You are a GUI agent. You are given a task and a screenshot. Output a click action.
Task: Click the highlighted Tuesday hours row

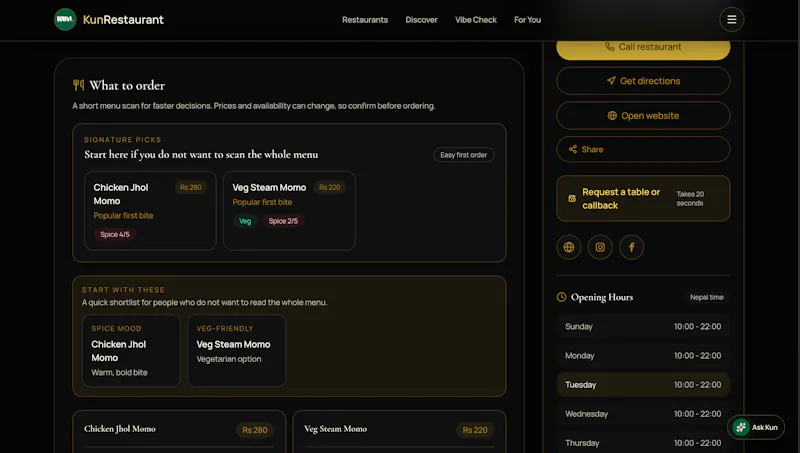(643, 385)
